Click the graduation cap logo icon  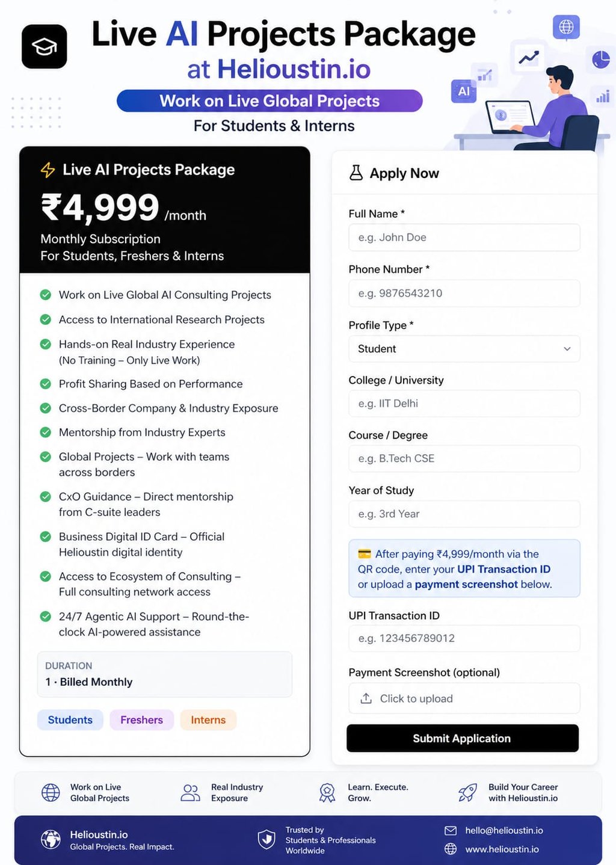44,46
